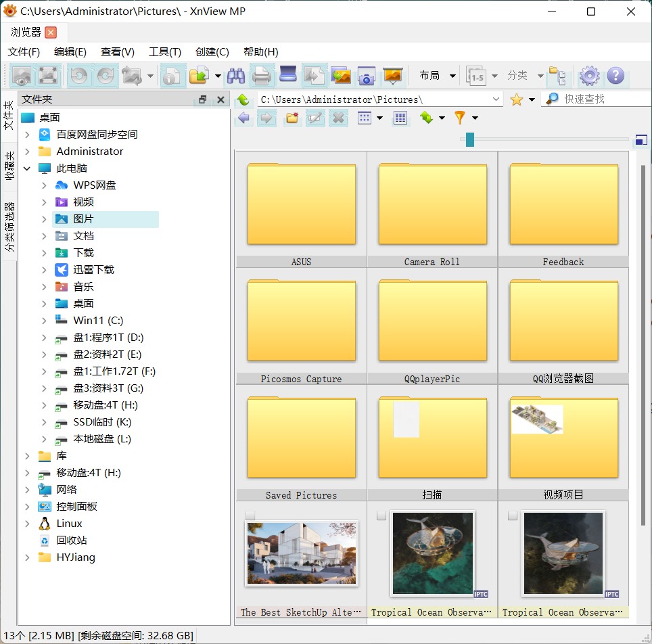
Task: Select the 视频项目 folder thumbnail
Action: coord(563,443)
